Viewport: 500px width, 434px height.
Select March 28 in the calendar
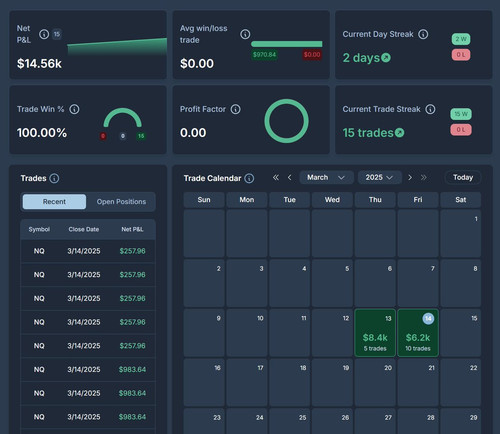pyautogui.click(x=418, y=421)
